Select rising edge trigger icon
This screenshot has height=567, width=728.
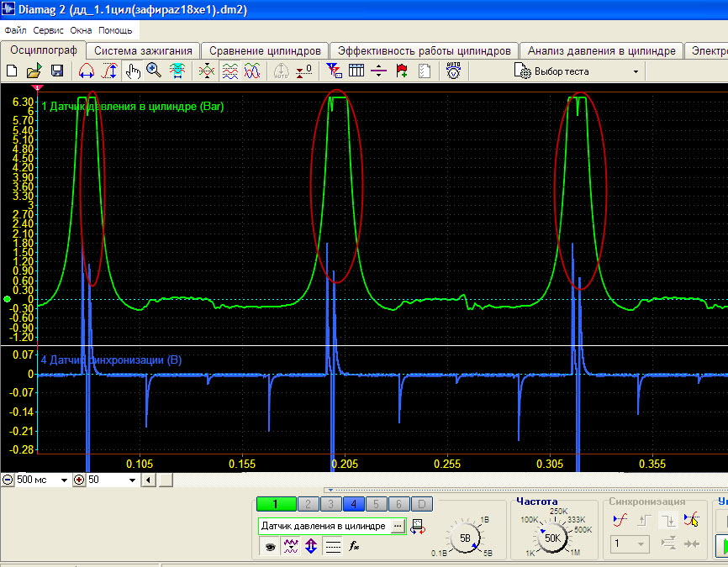[x=644, y=520]
